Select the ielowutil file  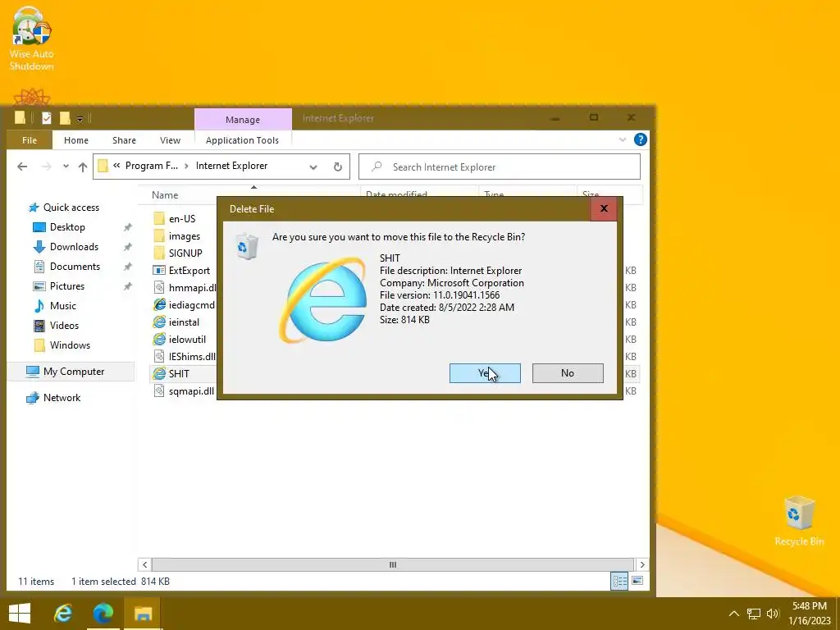point(187,339)
